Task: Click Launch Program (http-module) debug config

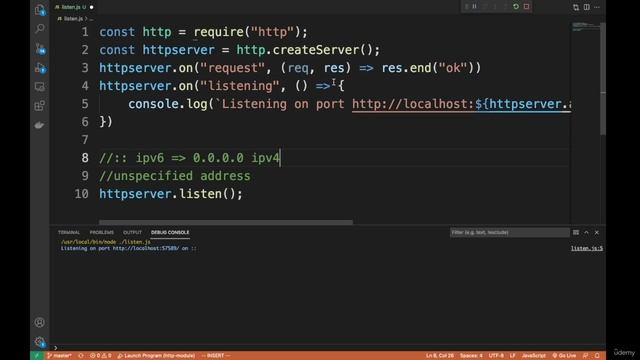Action: coord(156,356)
